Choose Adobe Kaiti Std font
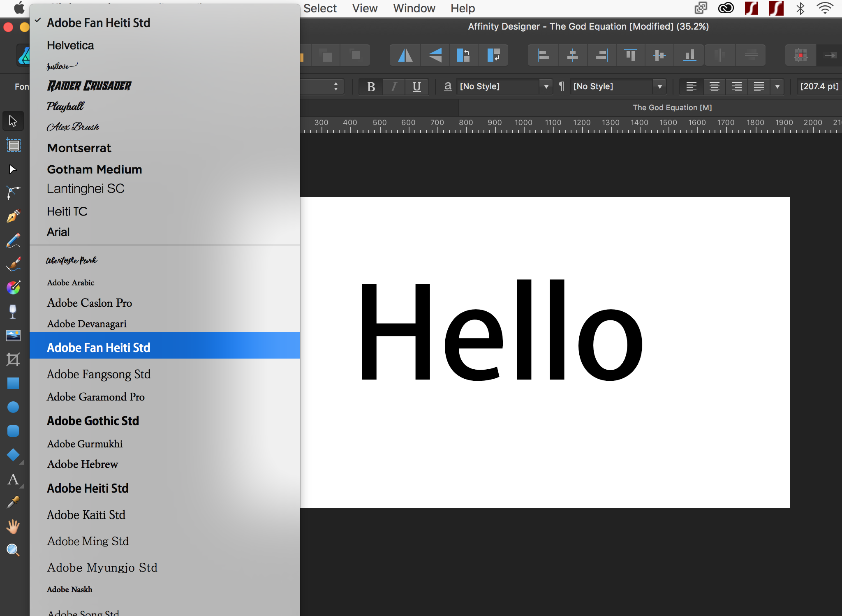 165,515
